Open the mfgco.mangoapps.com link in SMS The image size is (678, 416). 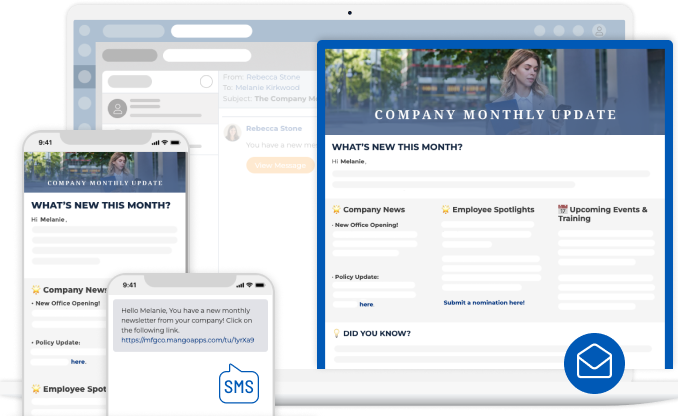click(188, 340)
